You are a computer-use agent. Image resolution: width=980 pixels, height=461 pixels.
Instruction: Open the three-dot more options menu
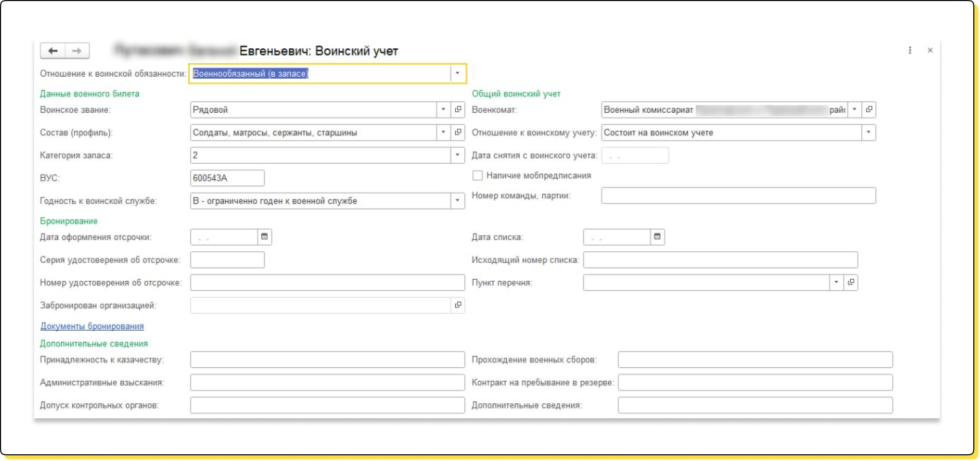909,50
